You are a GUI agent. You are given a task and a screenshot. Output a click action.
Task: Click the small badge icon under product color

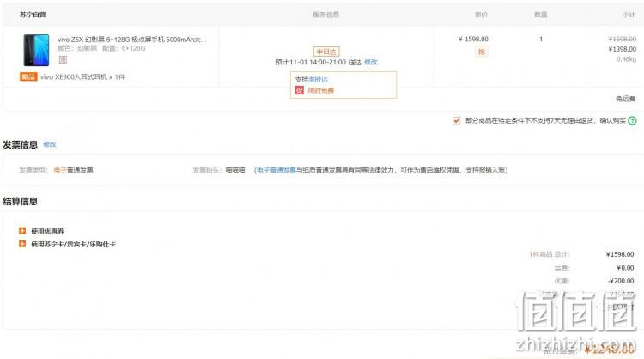63,59
